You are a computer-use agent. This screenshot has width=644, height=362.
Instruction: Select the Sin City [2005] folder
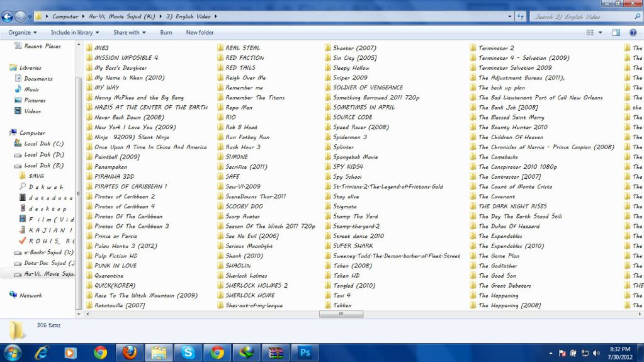(354, 58)
